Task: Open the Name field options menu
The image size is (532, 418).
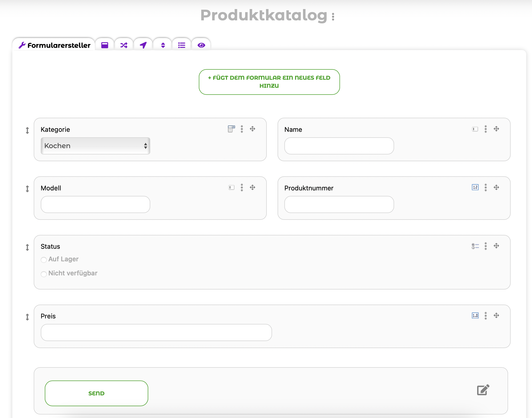Action: point(486,129)
